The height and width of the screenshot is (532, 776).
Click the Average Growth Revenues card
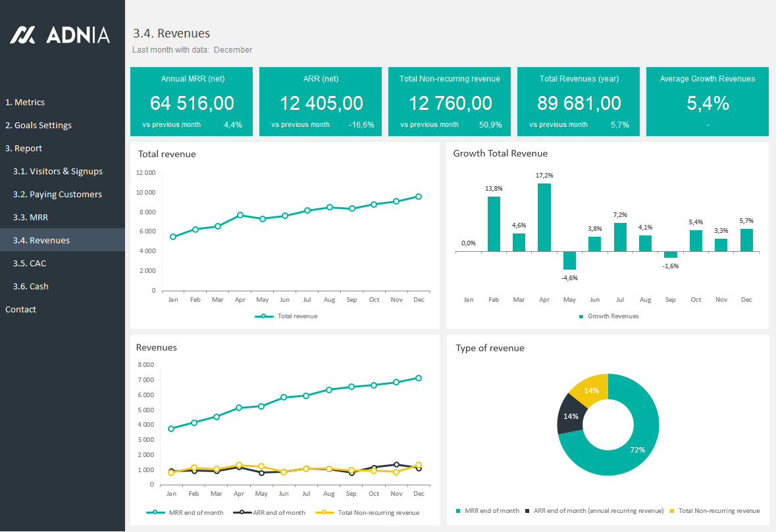pos(707,101)
